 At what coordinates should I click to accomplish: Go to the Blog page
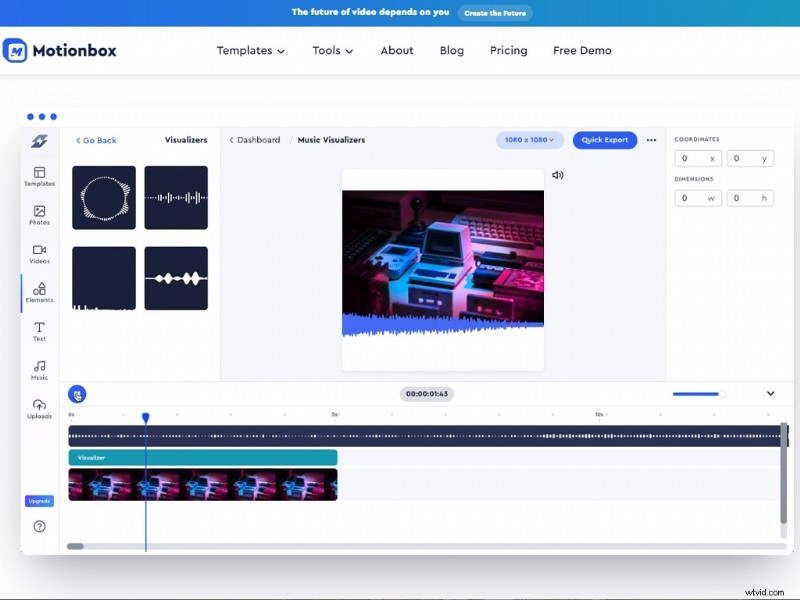(451, 50)
